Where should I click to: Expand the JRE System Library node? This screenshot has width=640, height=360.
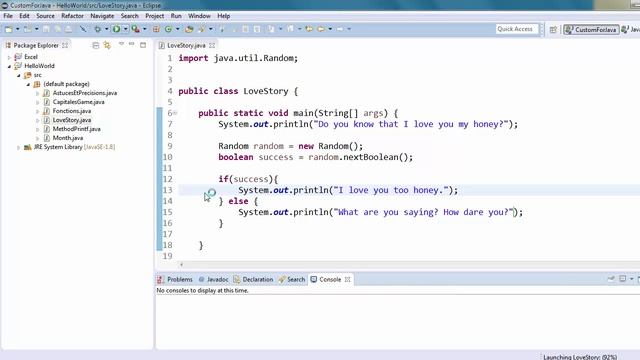[18, 147]
